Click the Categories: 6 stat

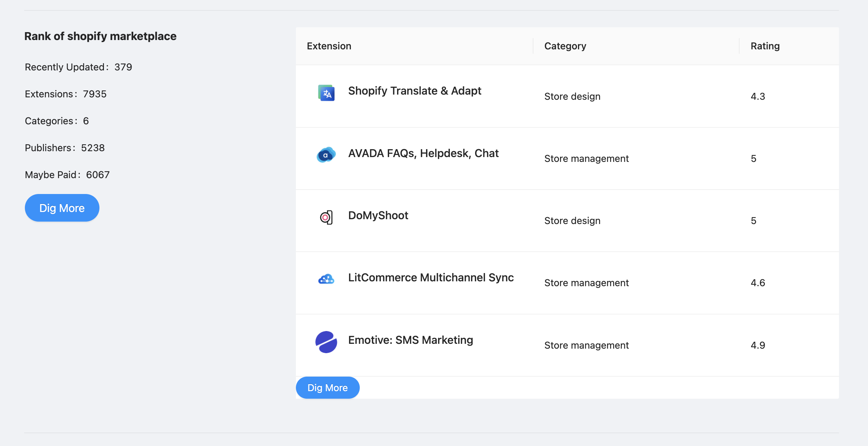coord(57,121)
